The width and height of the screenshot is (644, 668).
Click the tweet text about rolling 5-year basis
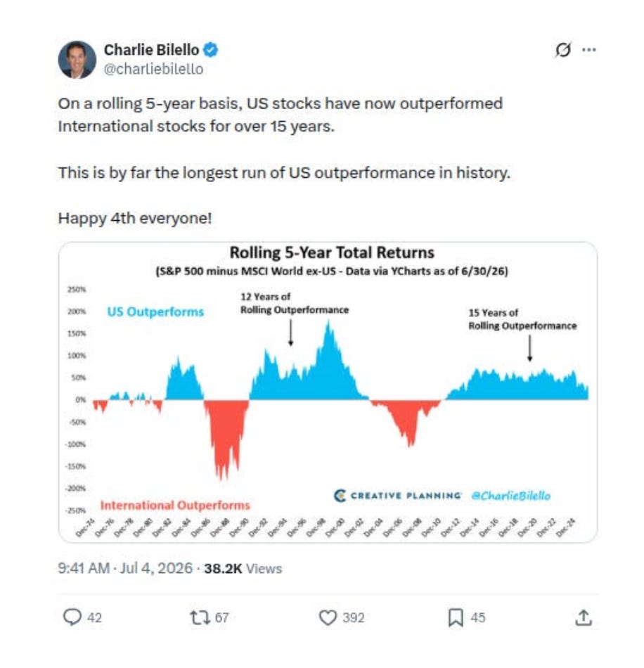tap(281, 115)
